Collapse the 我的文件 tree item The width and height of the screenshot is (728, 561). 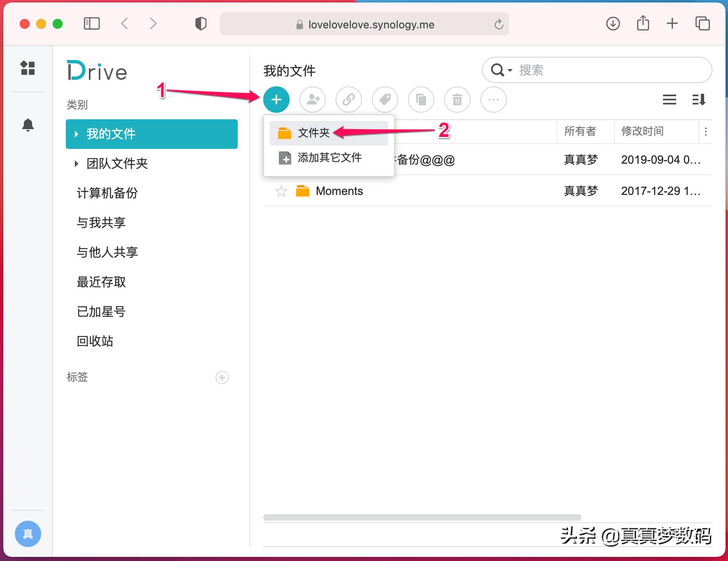(x=77, y=134)
